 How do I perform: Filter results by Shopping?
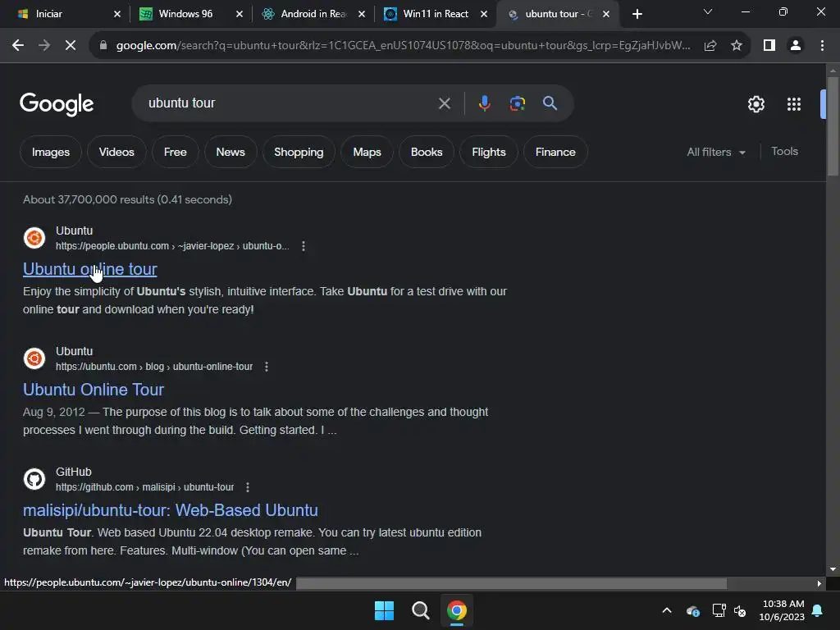pyautogui.click(x=299, y=152)
